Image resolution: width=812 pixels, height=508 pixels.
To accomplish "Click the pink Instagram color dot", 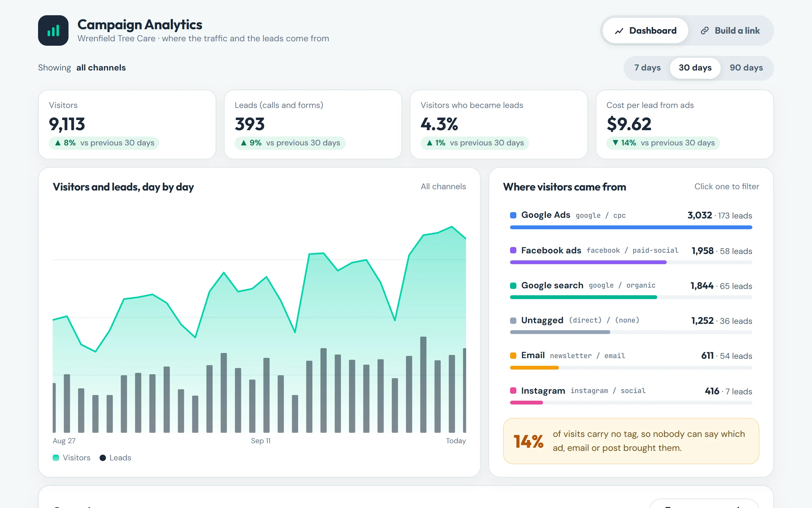I will coord(513,391).
